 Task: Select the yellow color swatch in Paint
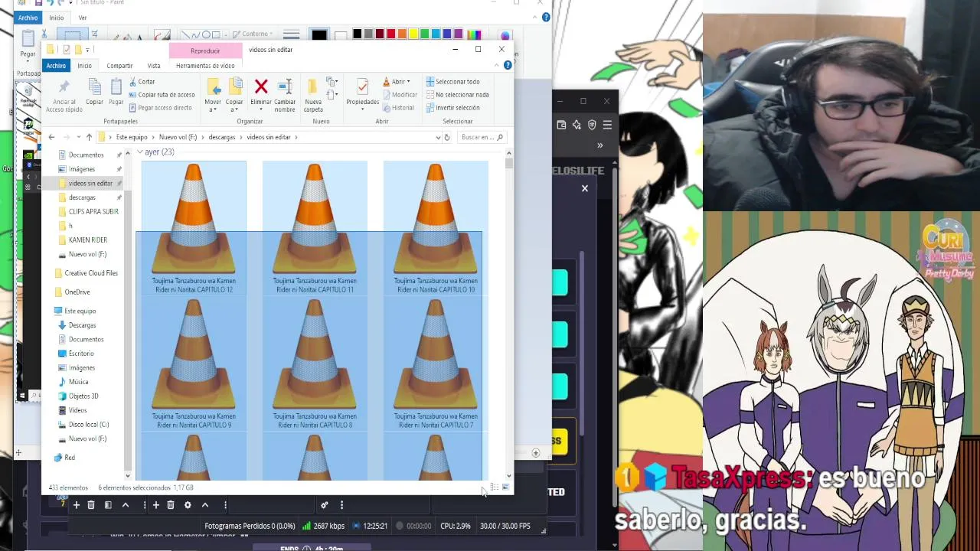click(x=413, y=34)
